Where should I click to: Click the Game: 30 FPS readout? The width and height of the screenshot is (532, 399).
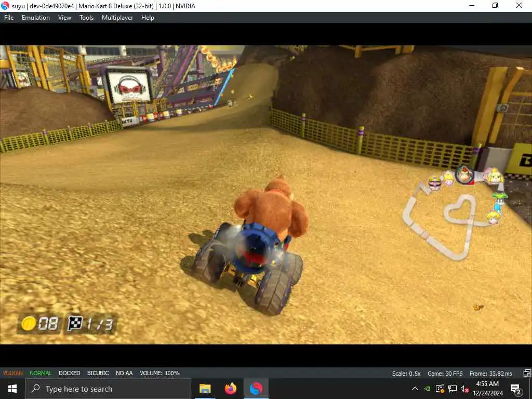click(x=445, y=374)
